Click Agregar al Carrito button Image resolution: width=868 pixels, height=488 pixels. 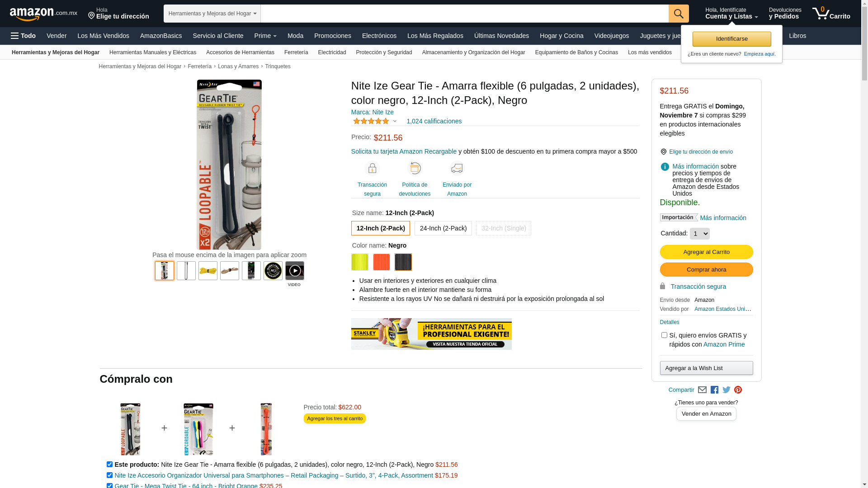coord(706,252)
